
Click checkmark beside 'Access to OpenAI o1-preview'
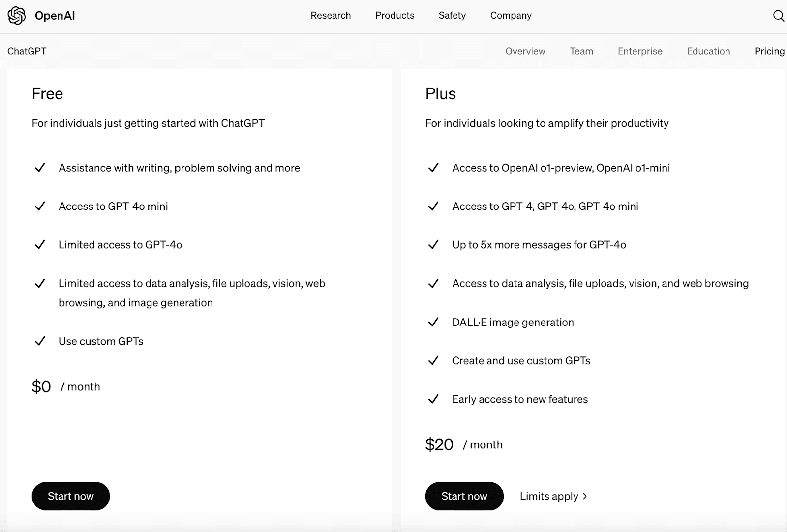433,168
